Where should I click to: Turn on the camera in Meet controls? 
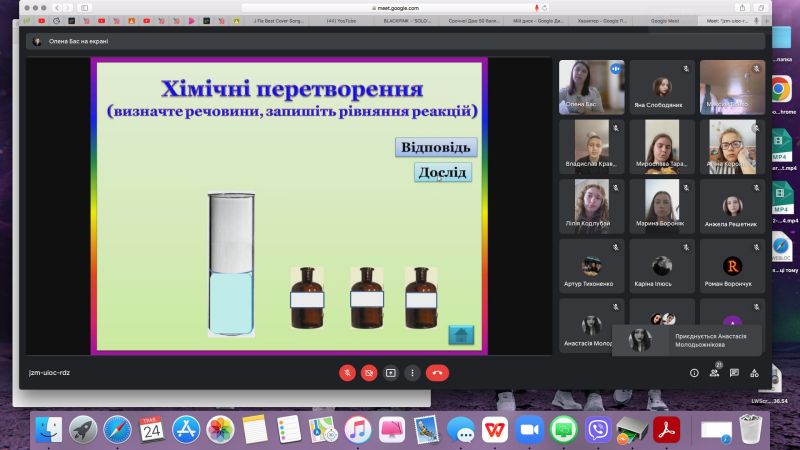coord(369,373)
